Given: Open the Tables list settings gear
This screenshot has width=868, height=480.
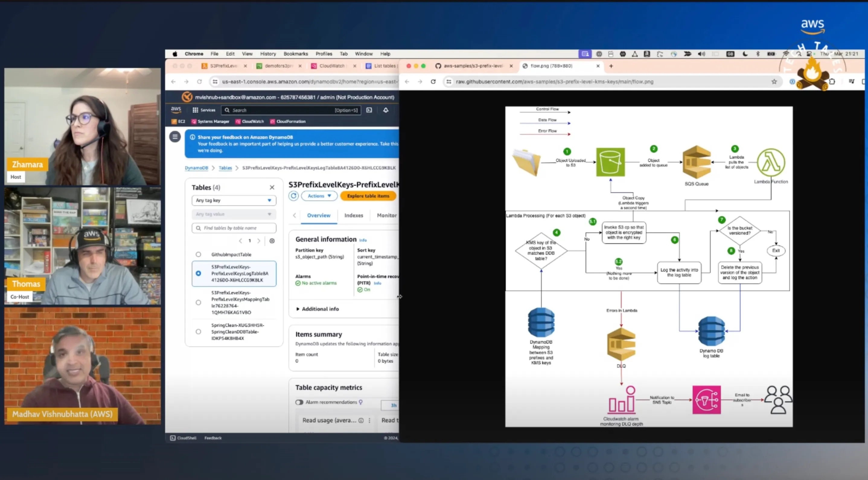Looking at the screenshot, I should pyautogui.click(x=272, y=241).
